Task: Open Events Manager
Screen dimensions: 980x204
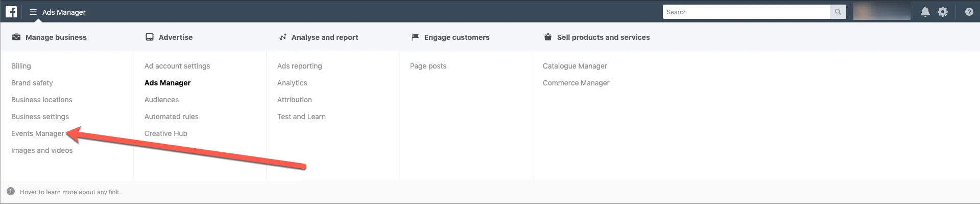Action: (38, 133)
